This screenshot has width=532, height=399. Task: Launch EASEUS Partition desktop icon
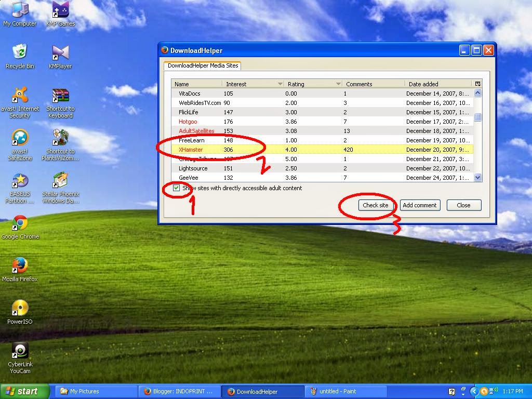tap(20, 188)
